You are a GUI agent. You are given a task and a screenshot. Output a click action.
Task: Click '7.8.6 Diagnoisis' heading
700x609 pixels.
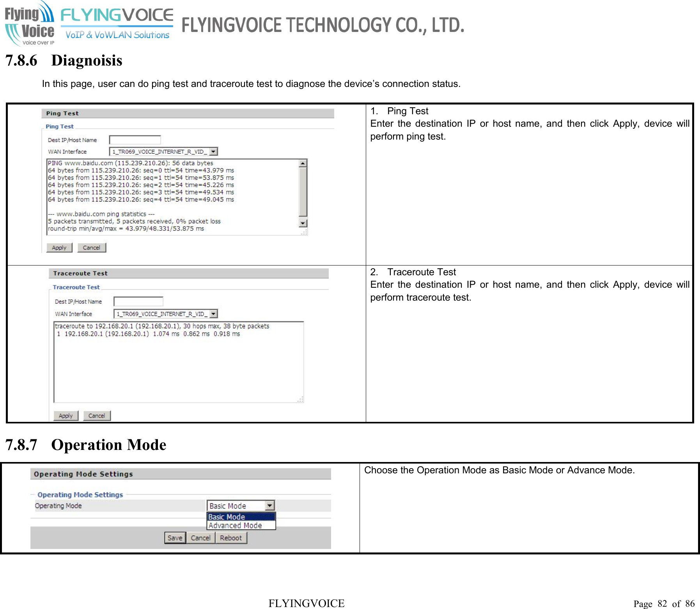[64, 60]
